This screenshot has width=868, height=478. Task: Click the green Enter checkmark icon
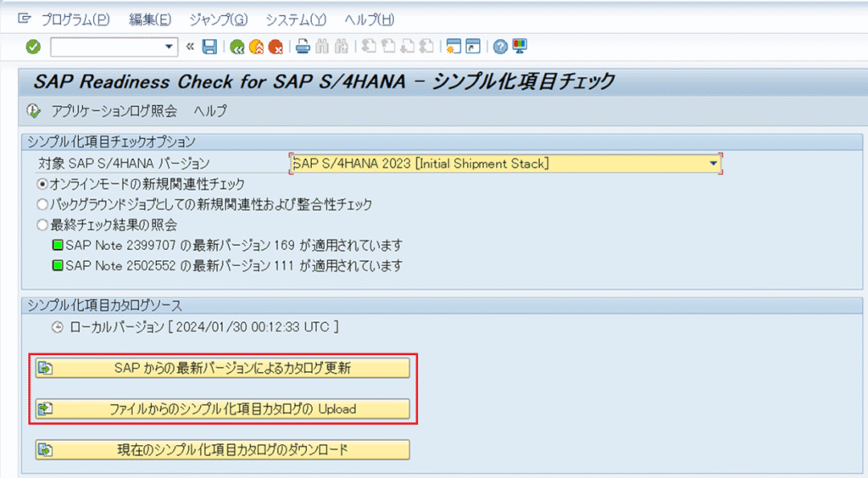33,47
